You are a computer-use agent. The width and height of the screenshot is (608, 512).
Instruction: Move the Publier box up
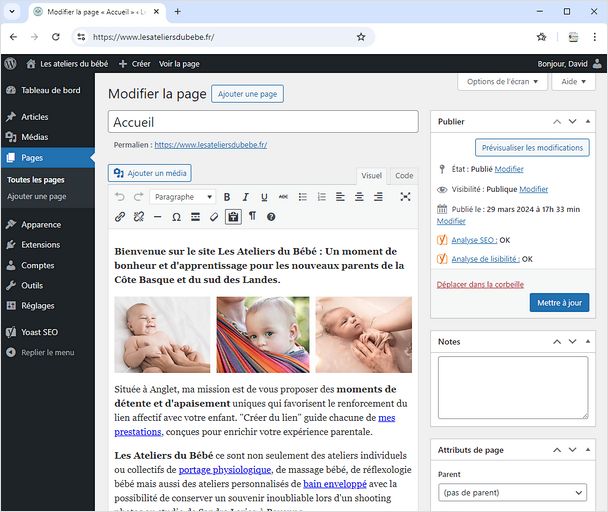(x=557, y=121)
